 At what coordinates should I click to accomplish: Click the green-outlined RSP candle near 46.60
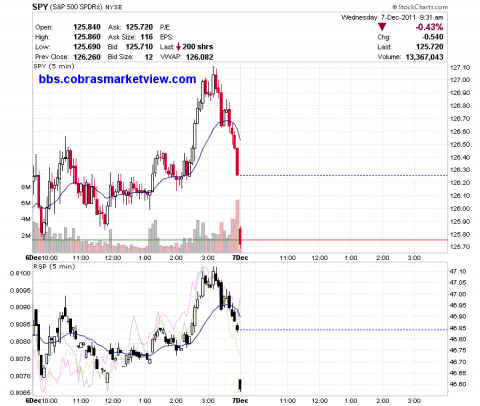point(240,385)
